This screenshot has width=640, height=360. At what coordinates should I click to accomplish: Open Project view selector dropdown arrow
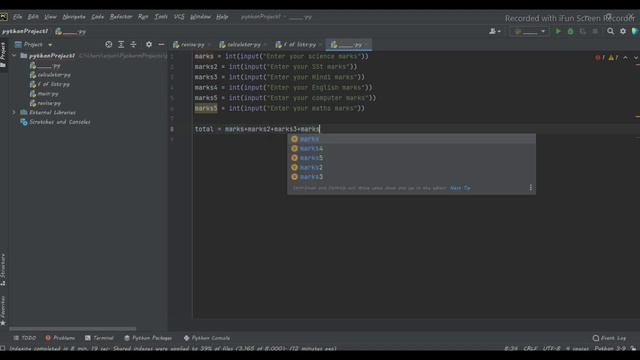click(x=50, y=44)
